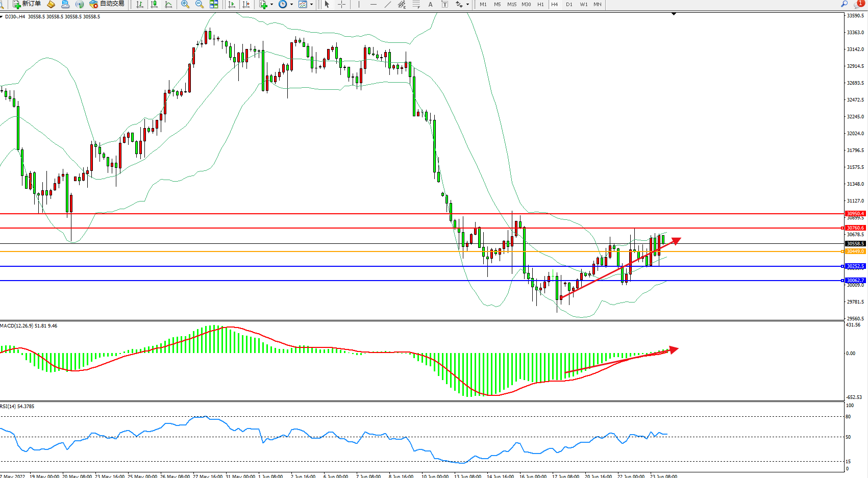868x478 pixels.
Task: Open the indicators list dropdown arrow
Action: point(271,4)
